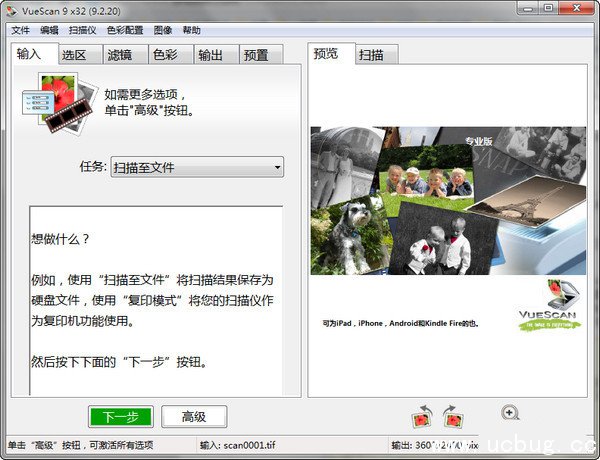This screenshot has height=460, width=600.
Task: Click the zoom in magnifier icon
Action: point(510,413)
